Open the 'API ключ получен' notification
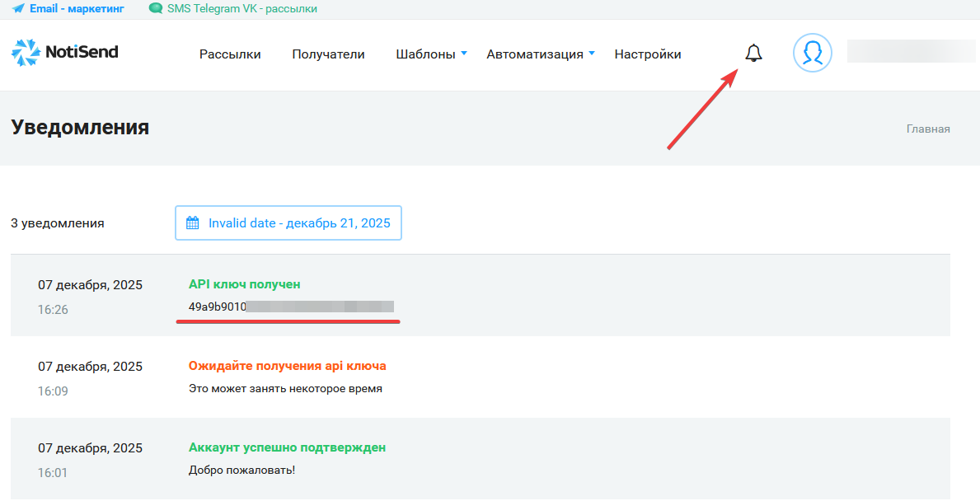This screenshot has height=501, width=980. click(244, 284)
